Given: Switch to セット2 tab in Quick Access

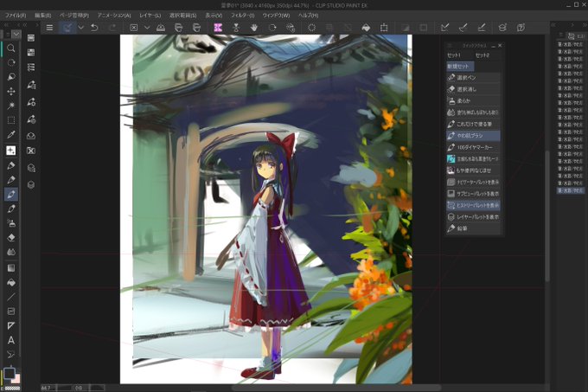Looking at the screenshot, I should [483, 55].
